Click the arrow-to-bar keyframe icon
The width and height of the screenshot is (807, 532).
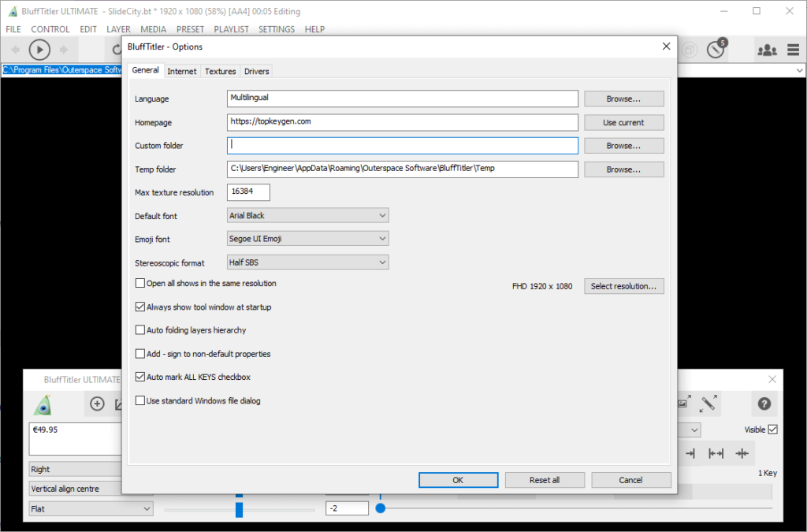tap(690, 453)
